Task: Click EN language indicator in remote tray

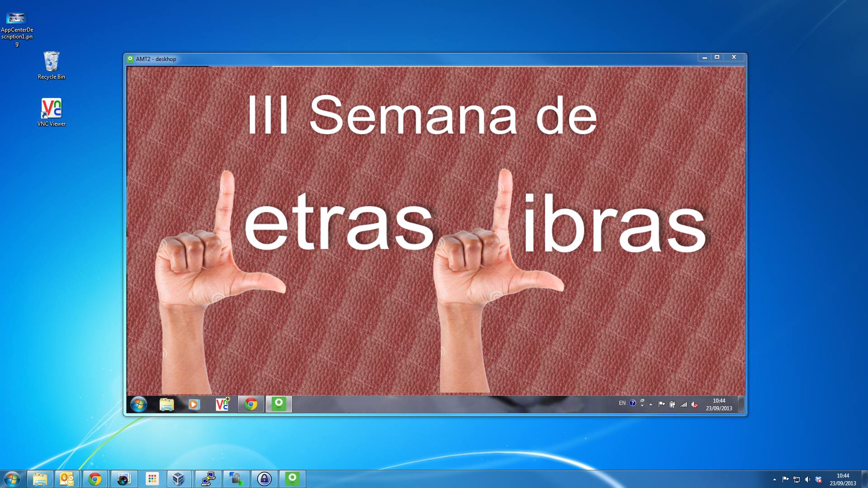Action: click(622, 404)
